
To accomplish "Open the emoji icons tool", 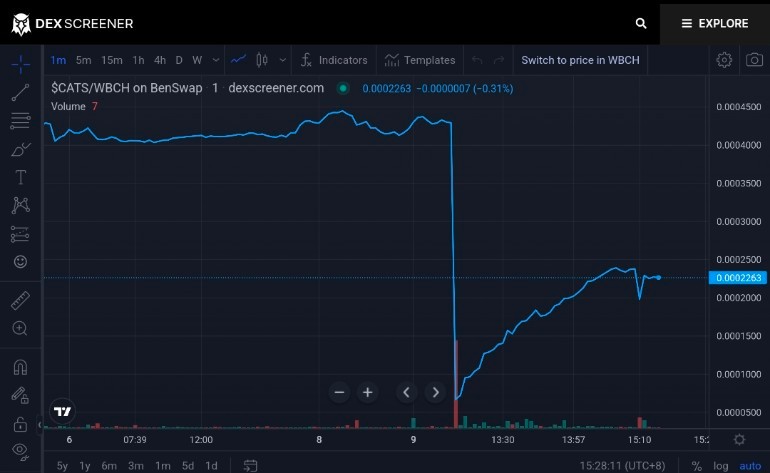I will click(x=20, y=262).
